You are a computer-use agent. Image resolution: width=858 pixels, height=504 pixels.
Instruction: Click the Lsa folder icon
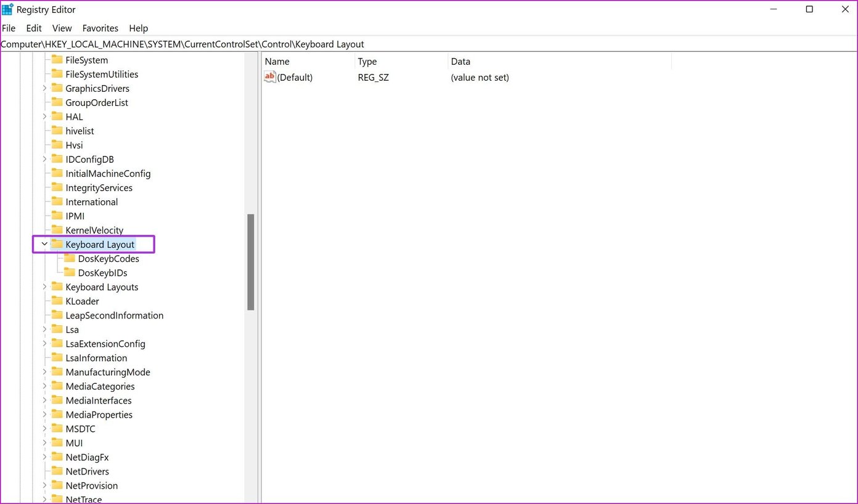tap(57, 329)
